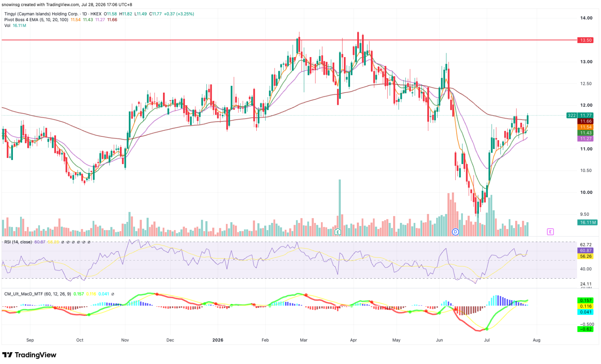Click the Oct label on the time axis
This screenshot has height=364, width=601.
pos(80,340)
